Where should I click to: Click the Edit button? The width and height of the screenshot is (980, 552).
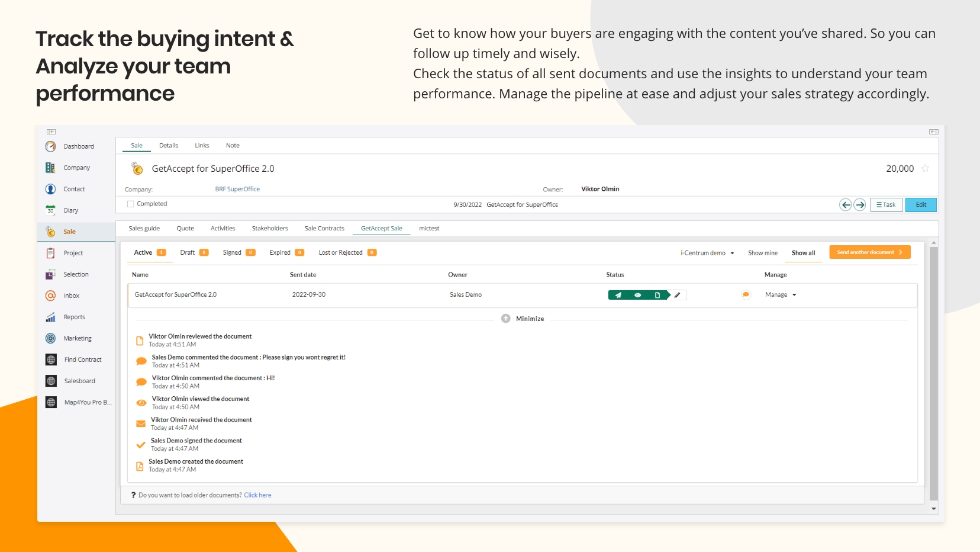click(921, 205)
